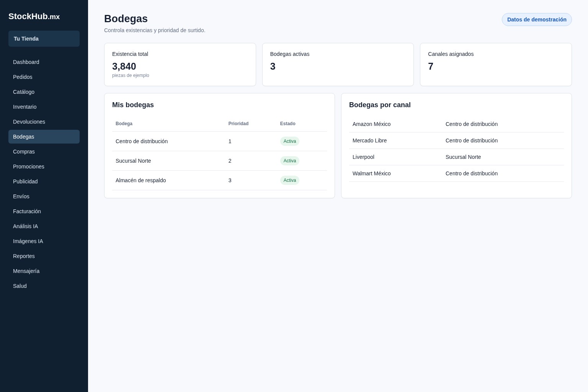Open the Análisis IA page
The image size is (588, 392).
pyautogui.click(x=44, y=226)
